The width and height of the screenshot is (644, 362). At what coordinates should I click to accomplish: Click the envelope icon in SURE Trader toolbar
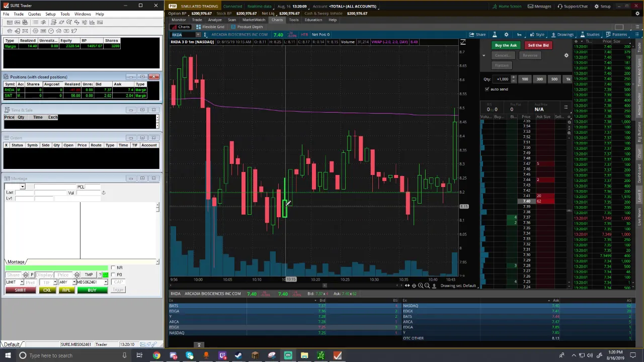point(25,31)
